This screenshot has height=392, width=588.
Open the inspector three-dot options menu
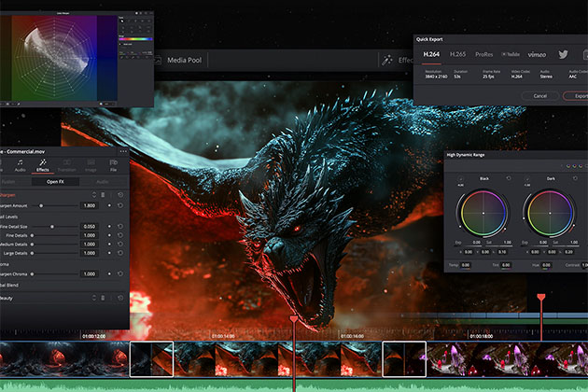(123, 151)
